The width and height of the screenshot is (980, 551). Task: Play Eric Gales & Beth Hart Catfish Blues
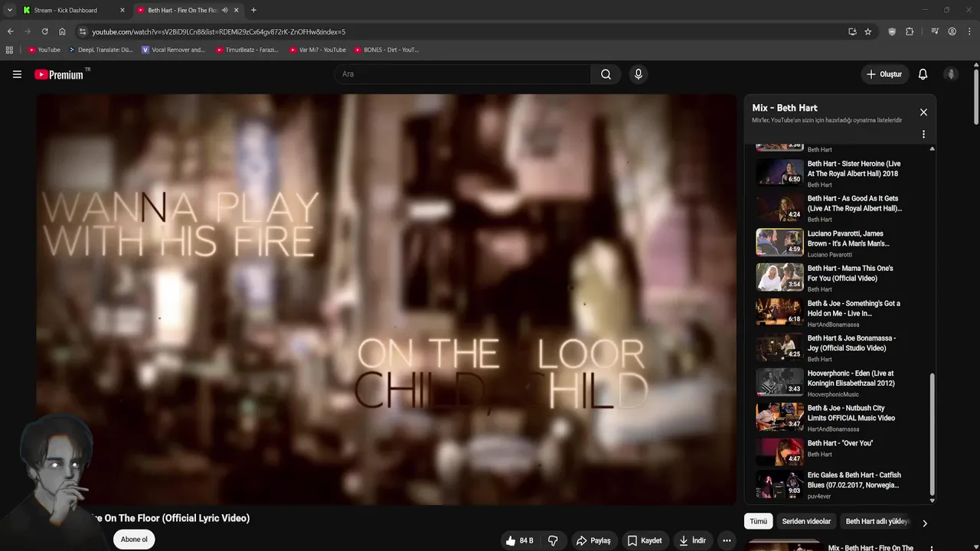click(838, 485)
